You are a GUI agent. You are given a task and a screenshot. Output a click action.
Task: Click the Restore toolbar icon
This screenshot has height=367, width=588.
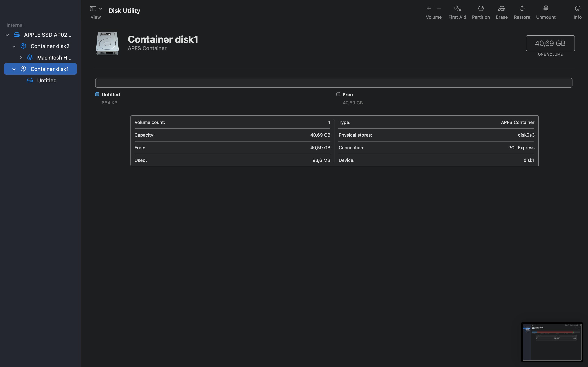point(522,11)
